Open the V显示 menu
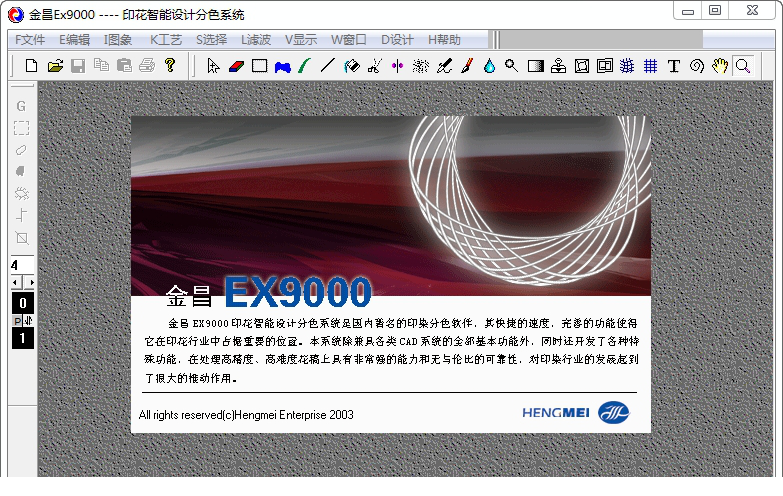783x496 pixels. [301, 39]
